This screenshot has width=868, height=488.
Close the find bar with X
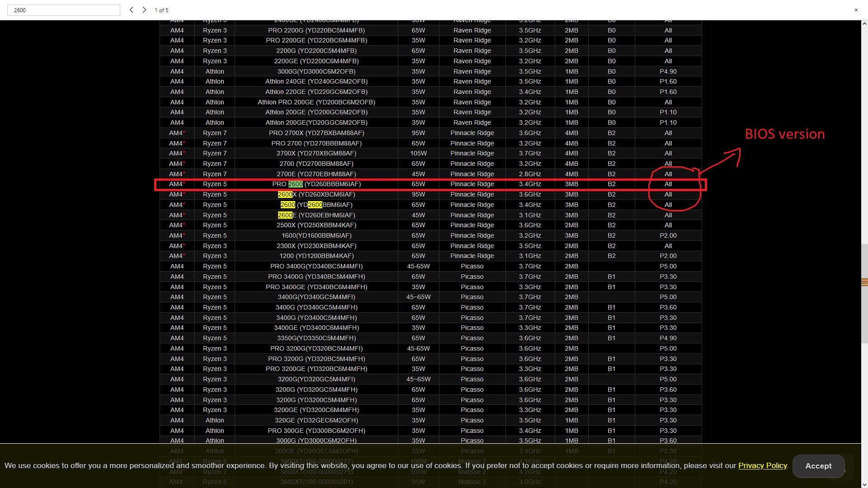pos(856,10)
